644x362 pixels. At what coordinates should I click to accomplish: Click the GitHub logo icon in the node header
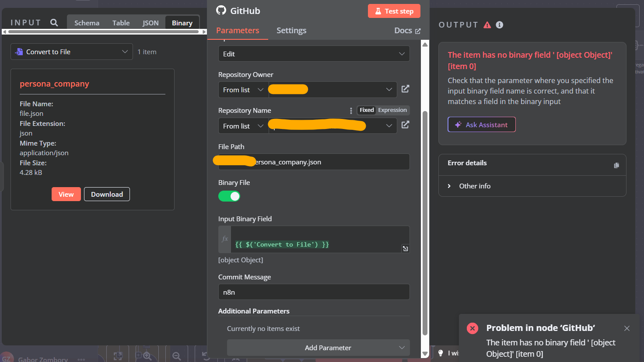(221, 10)
